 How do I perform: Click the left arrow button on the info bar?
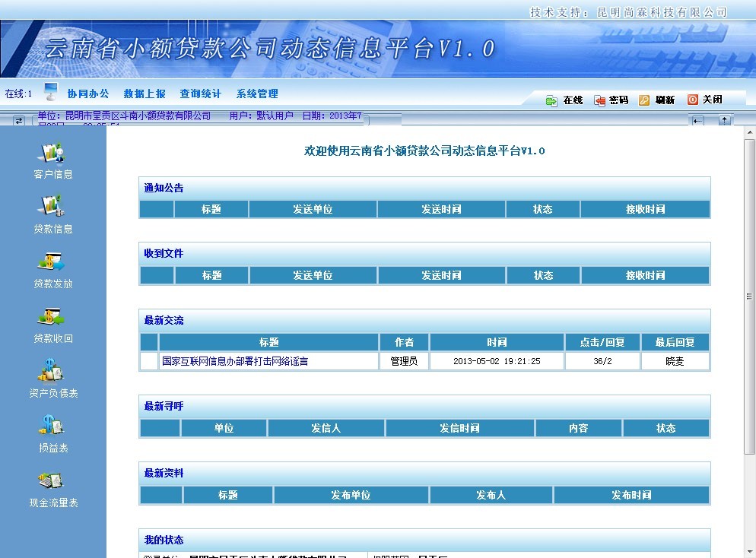pyautogui.click(x=697, y=120)
